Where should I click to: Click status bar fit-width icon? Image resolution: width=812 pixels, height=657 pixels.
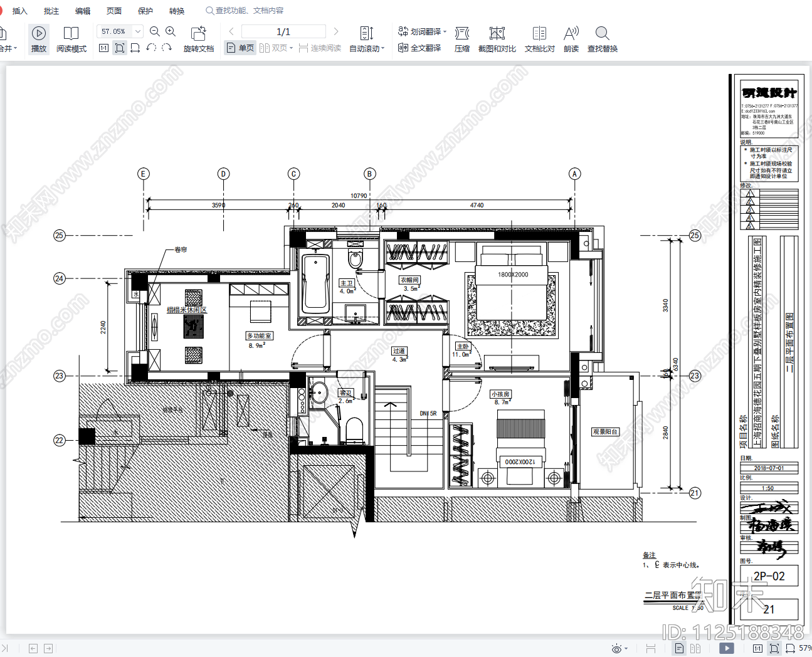coord(791,648)
